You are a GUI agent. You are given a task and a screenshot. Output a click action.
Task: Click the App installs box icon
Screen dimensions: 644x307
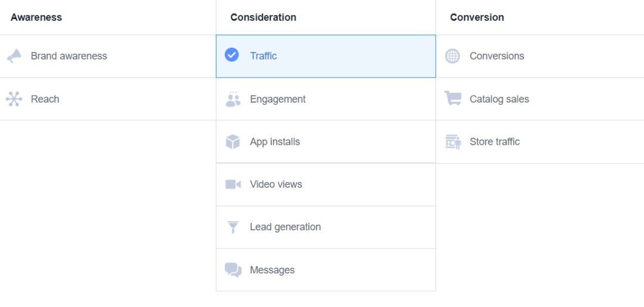coord(233,142)
